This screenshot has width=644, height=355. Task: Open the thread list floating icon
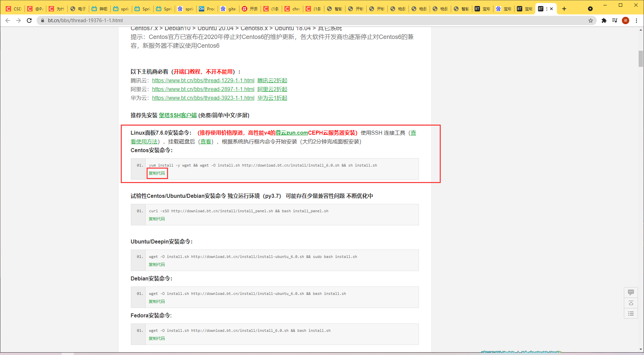click(x=631, y=314)
